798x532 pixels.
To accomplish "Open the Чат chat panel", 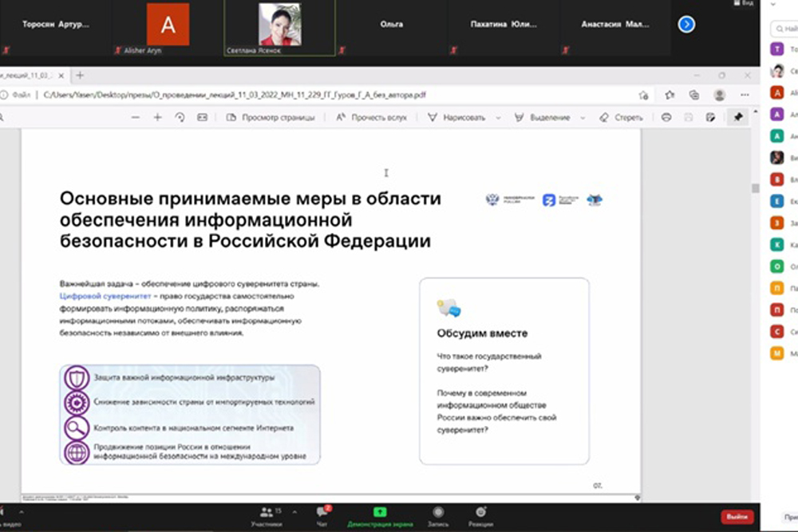I will click(322, 515).
